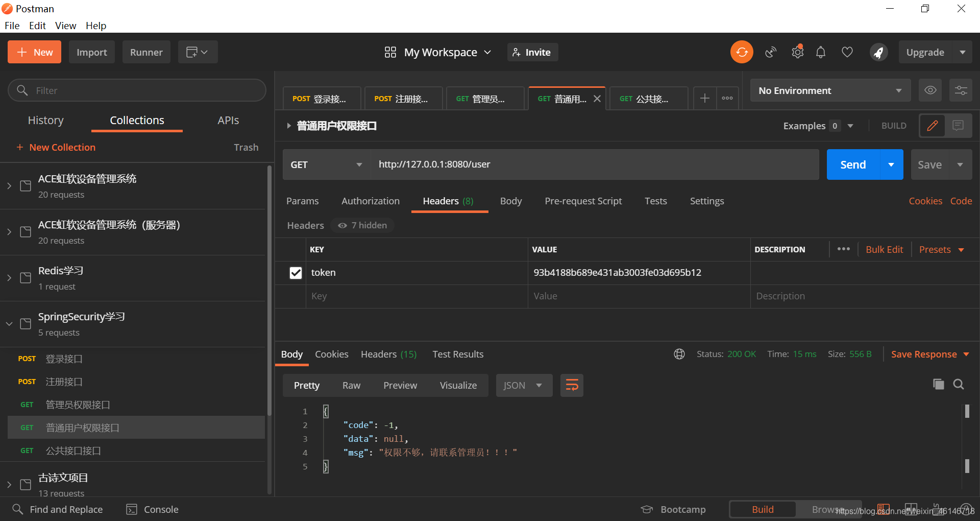Add a new request tab
This screenshot has height=521, width=980.
[x=704, y=98]
